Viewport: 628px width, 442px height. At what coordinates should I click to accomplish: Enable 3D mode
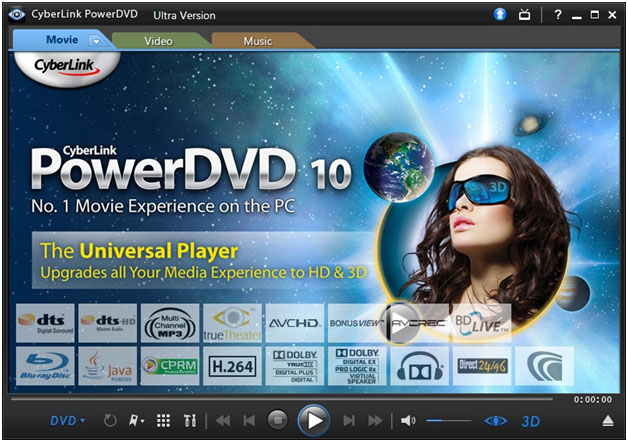tap(531, 421)
